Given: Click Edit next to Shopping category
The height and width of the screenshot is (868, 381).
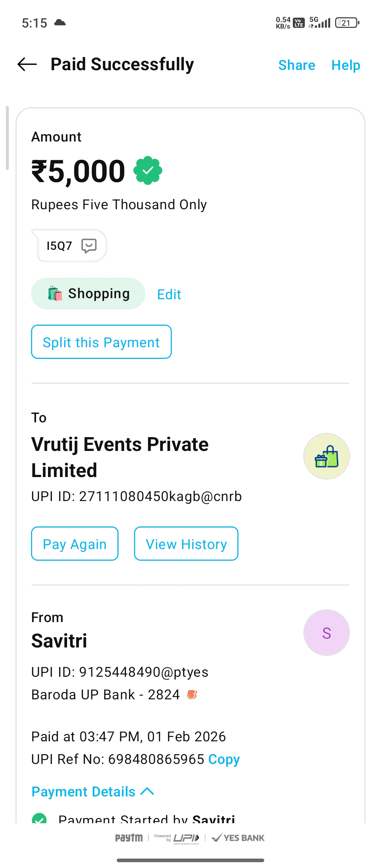Looking at the screenshot, I should point(169,294).
